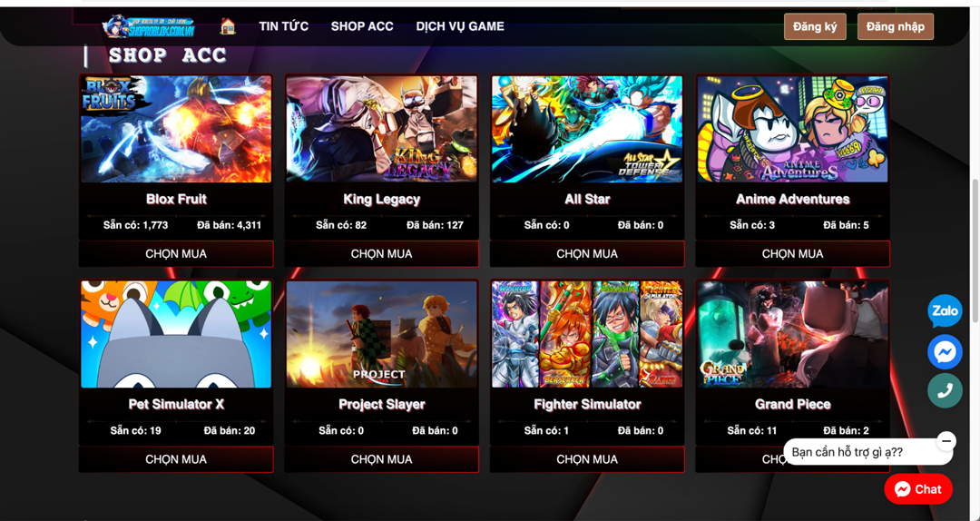Open DỊCH VỤ GAME menu
The width and height of the screenshot is (980, 521).
pos(460,26)
